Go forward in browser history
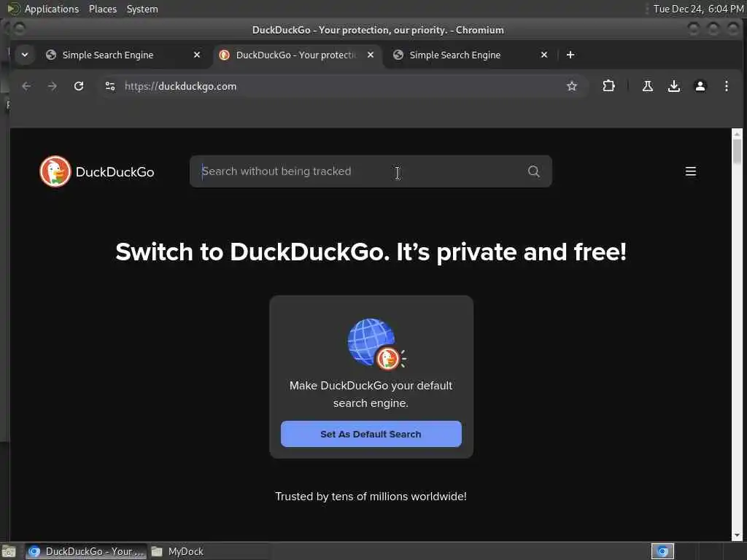Screen dimensions: 747x560 point(53,86)
